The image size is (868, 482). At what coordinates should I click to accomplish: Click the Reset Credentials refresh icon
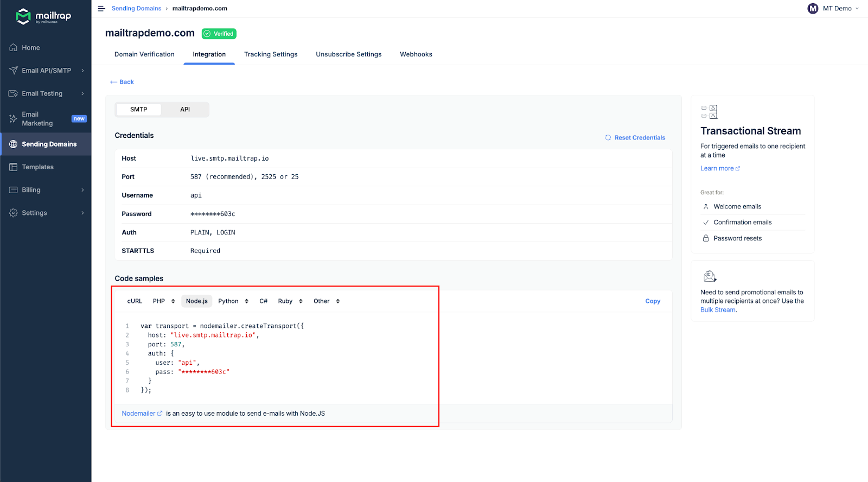pos(608,138)
